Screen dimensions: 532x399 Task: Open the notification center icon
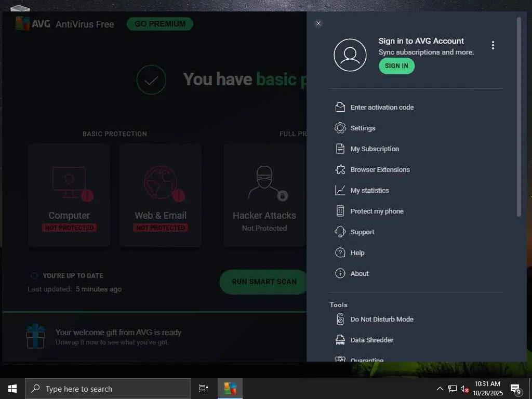click(x=515, y=389)
